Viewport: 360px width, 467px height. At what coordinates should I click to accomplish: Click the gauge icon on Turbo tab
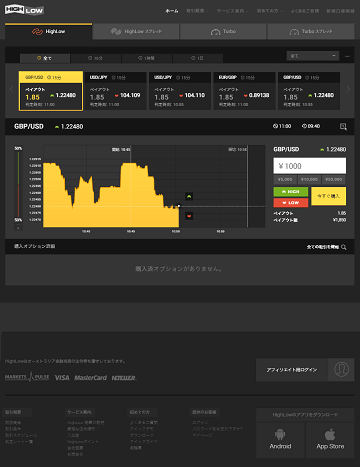[216, 32]
